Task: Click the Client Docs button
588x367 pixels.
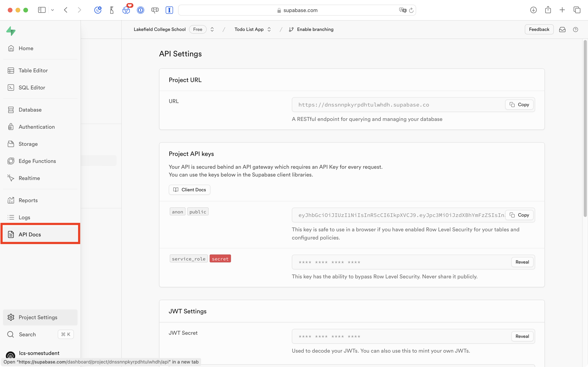Action: coord(189,190)
